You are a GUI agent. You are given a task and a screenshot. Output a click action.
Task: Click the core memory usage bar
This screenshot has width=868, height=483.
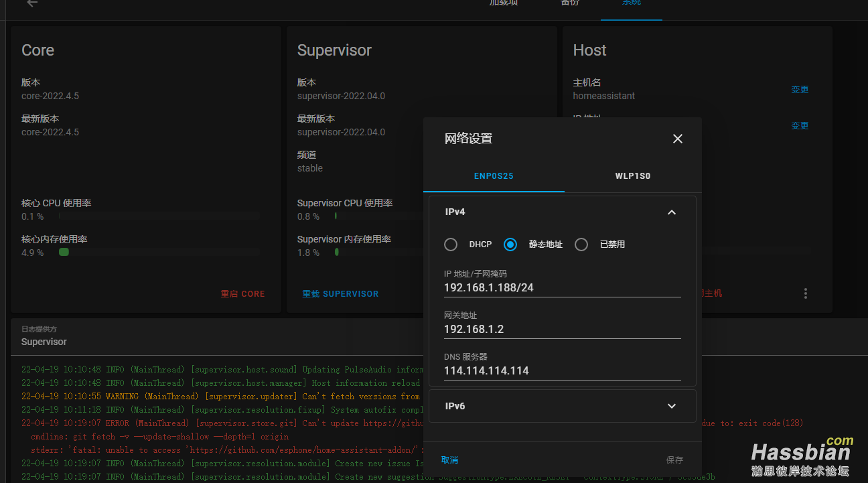(x=159, y=253)
